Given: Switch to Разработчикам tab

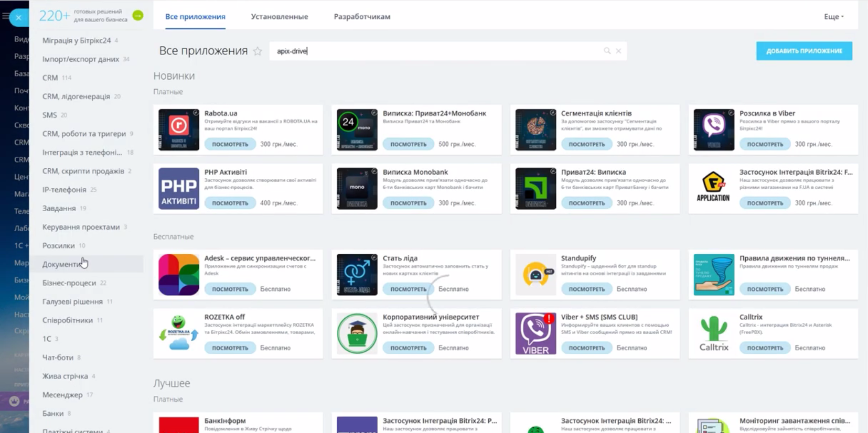Looking at the screenshot, I should coord(362,16).
